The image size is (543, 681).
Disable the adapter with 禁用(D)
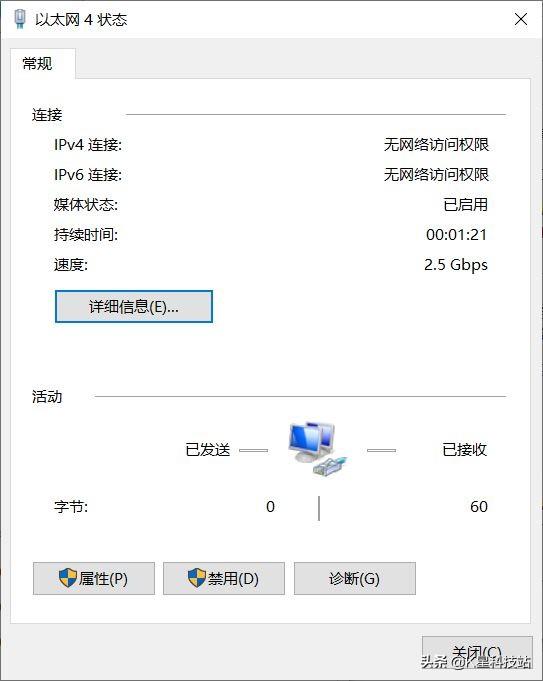[224, 579]
